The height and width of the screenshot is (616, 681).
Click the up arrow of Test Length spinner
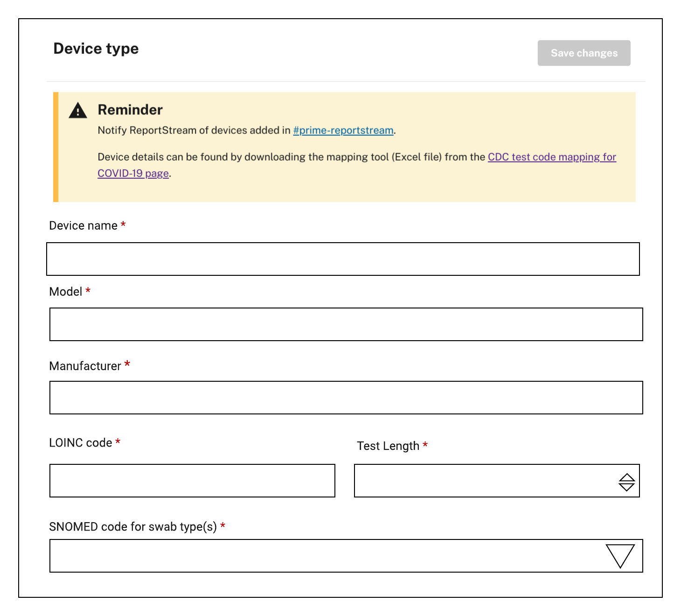[x=627, y=476]
